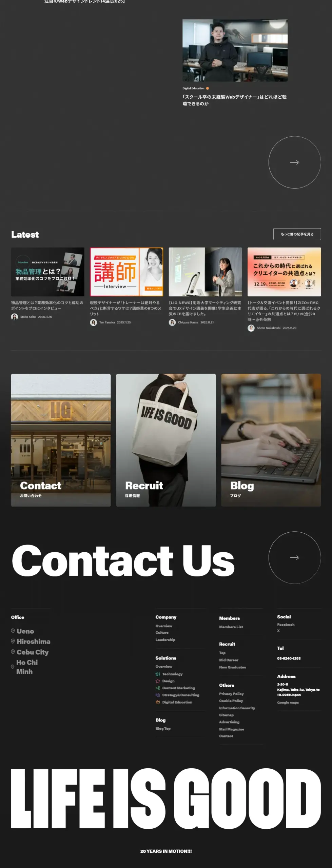Screen dimensions: 332x868
Task: Open the 講師 Interview article thumbnail
Action: (126, 272)
